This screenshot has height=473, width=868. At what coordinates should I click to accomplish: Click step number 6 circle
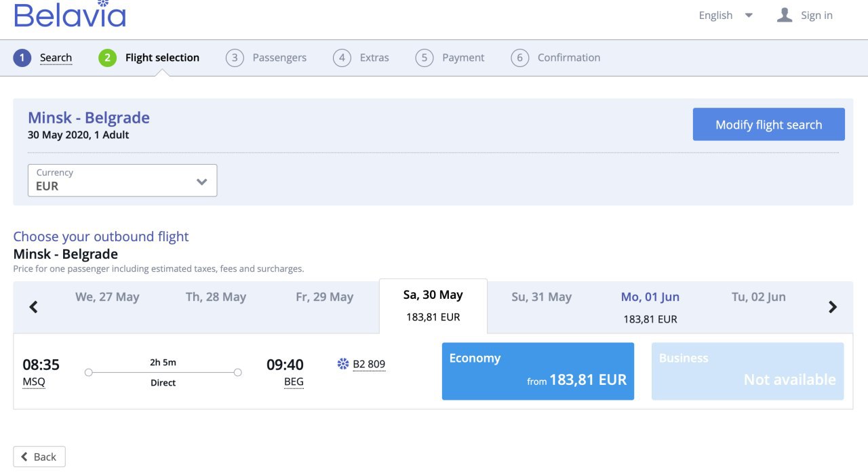pyautogui.click(x=520, y=58)
